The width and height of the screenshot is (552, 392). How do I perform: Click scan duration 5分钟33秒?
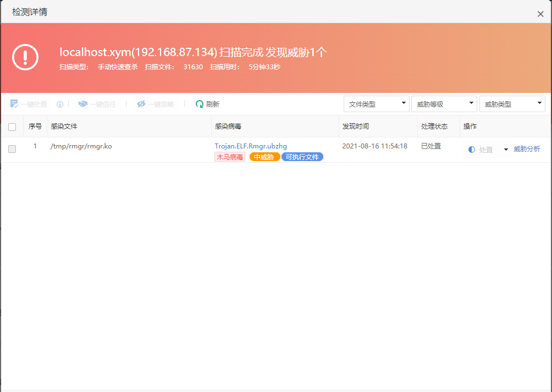click(x=264, y=67)
